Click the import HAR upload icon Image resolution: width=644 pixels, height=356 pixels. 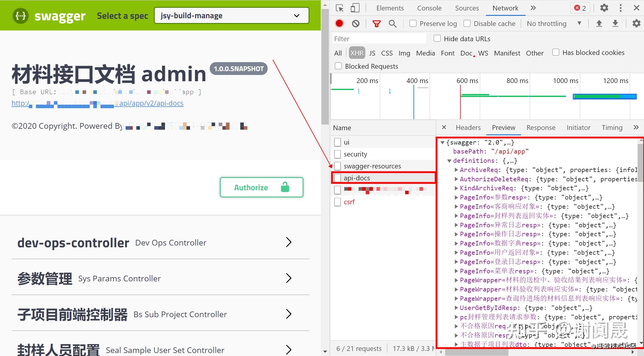pos(599,23)
